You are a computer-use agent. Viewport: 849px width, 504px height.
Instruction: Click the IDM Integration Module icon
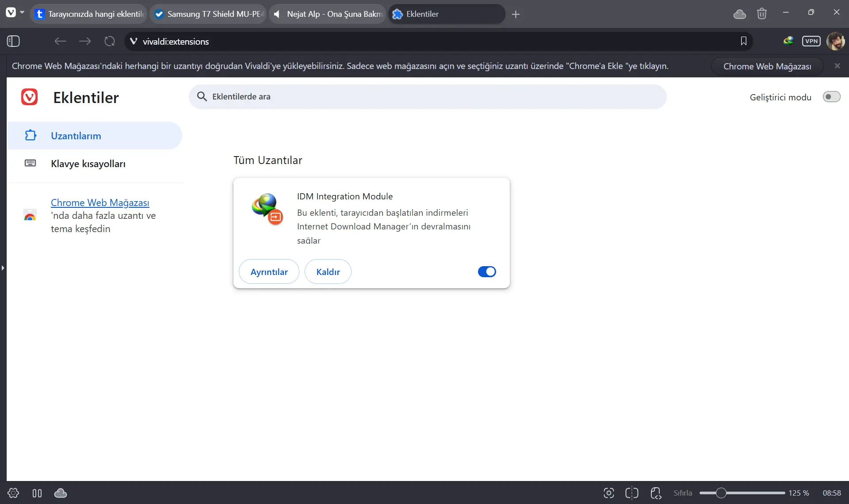tap(268, 209)
